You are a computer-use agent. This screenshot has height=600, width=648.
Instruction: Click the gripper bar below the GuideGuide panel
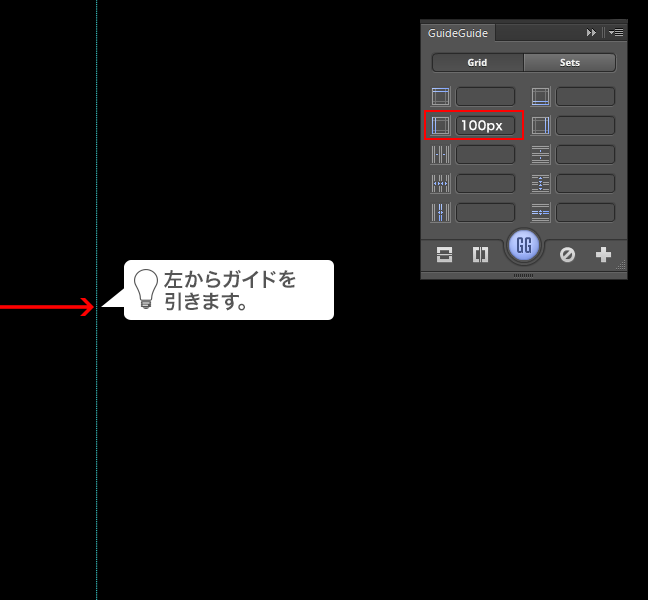coord(524,275)
